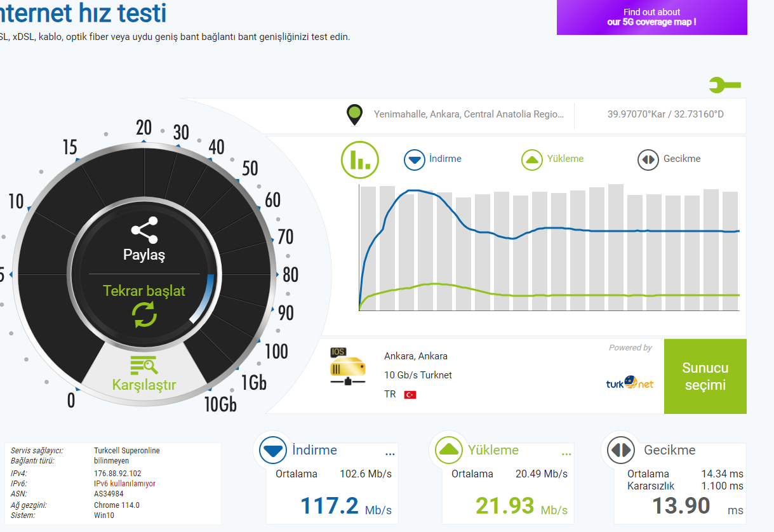Open the green wrench settings icon
The height and width of the screenshot is (532, 774).
pos(724,85)
